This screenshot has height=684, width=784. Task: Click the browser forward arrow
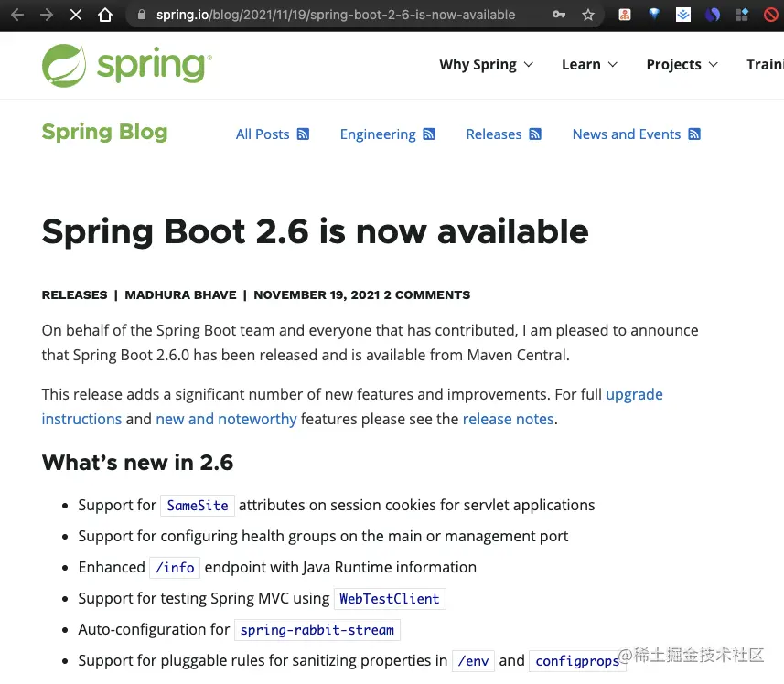click(x=47, y=15)
